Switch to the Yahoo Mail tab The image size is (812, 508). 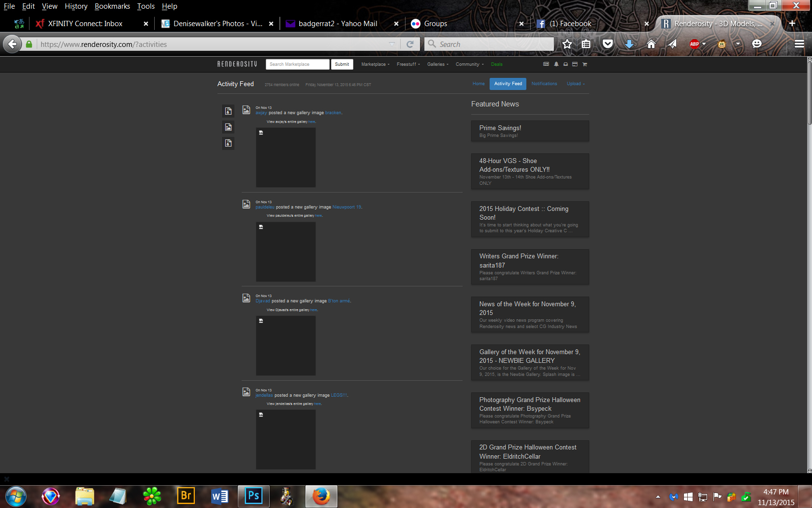coord(341,24)
